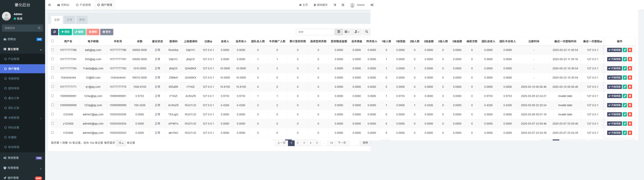Click the magnifier search button above the table
644x180 pixels.
pos(367,32)
